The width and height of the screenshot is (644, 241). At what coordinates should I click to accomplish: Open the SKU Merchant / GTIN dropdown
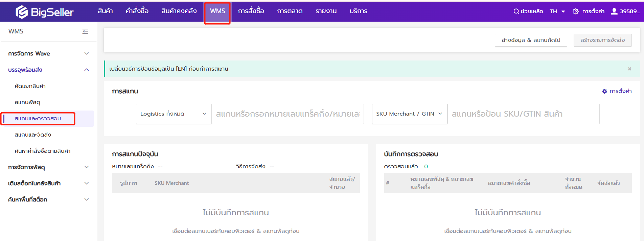point(409,114)
